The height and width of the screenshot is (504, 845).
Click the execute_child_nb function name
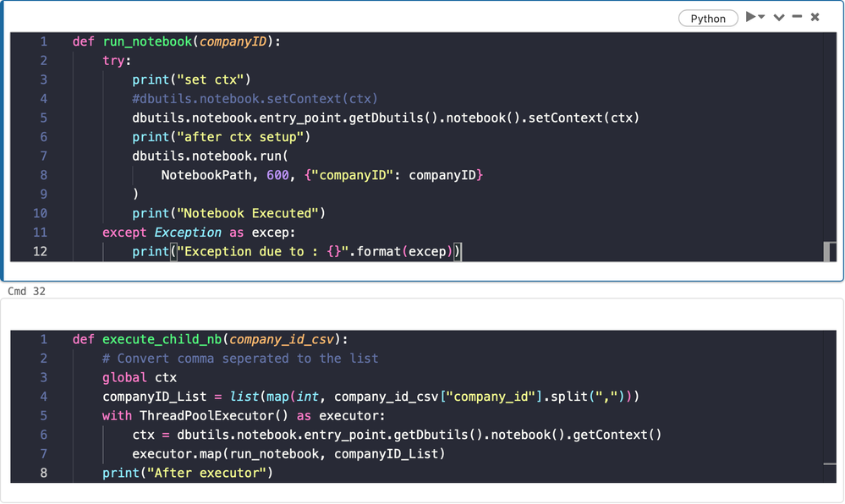162,339
